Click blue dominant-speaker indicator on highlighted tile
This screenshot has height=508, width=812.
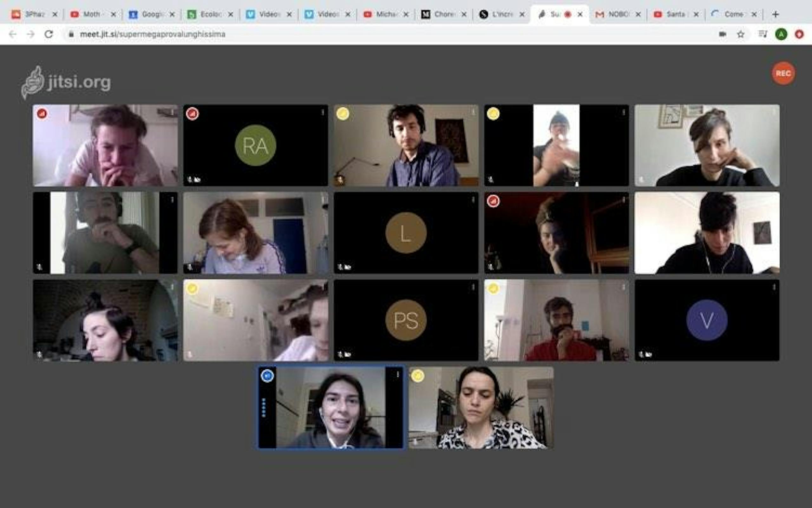[x=267, y=376]
